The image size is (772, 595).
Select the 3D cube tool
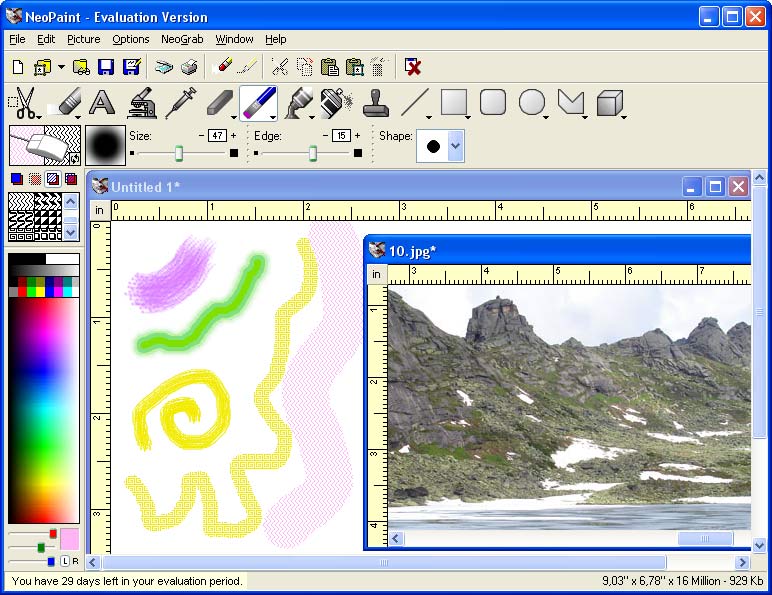(610, 102)
